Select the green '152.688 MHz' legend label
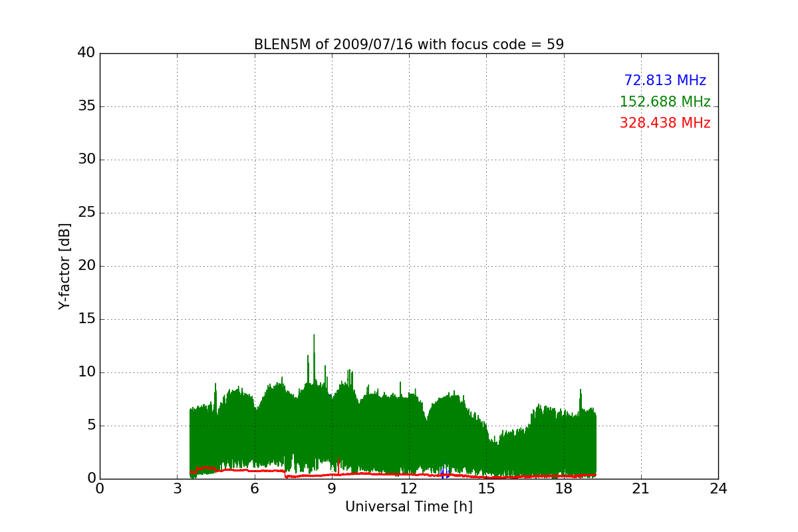This screenshot has height=532, width=798. coord(665,102)
